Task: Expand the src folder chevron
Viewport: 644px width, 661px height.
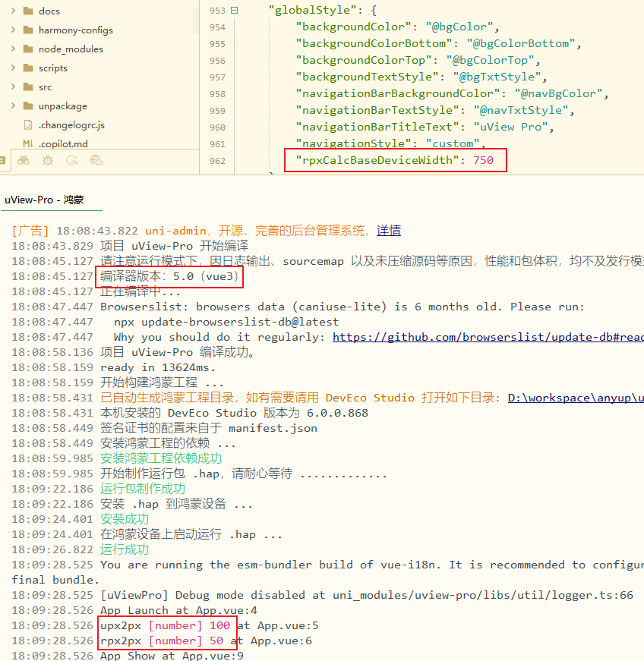Action: (x=13, y=87)
